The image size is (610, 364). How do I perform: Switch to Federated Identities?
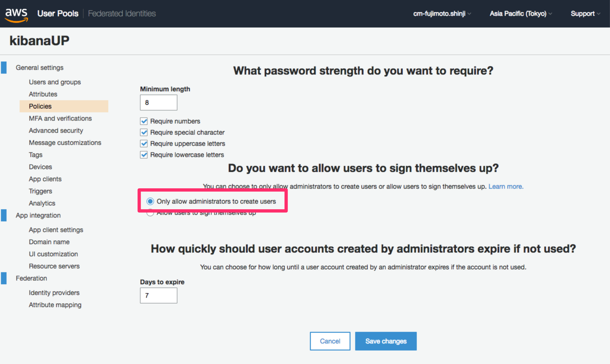click(122, 14)
